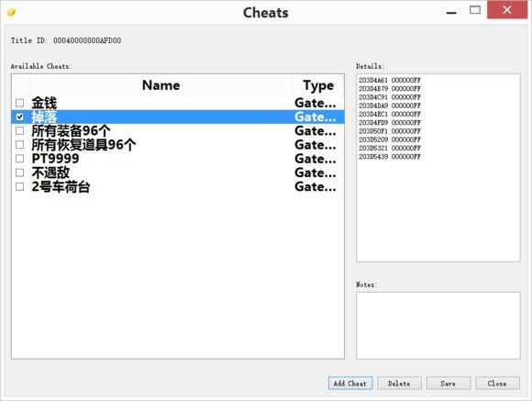This screenshot has width=532, height=401.
Task: Click the yellow app icon in title bar
Action: click(x=11, y=13)
